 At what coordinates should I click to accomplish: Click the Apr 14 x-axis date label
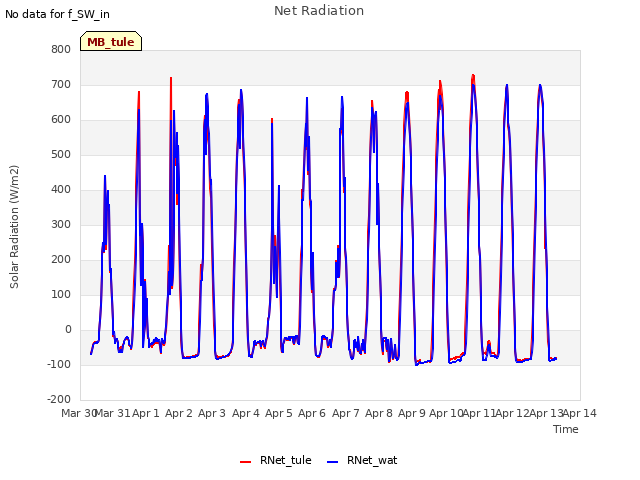580,413
